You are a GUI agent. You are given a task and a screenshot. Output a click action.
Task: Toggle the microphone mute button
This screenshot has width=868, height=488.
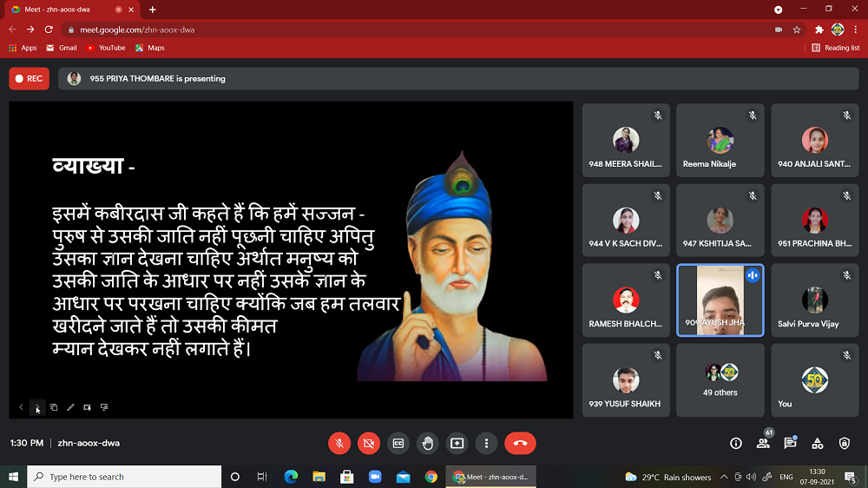click(x=339, y=443)
